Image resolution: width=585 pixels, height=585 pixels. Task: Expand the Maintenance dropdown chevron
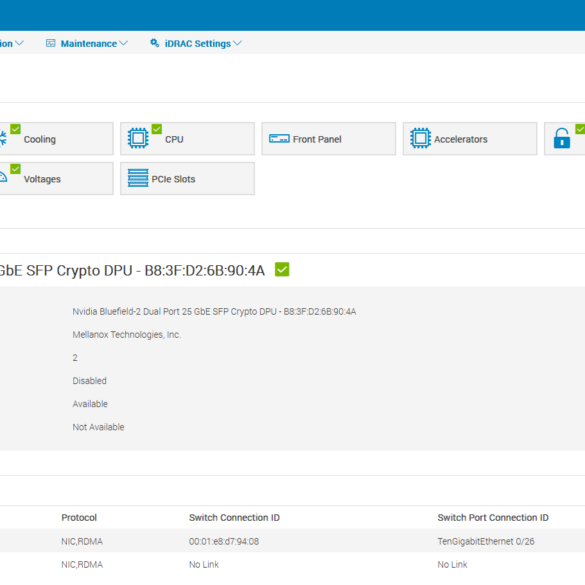(123, 43)
